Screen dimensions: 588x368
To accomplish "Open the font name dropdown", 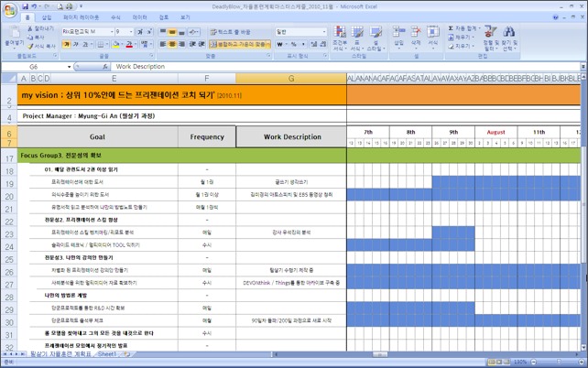I will (109, 32).
